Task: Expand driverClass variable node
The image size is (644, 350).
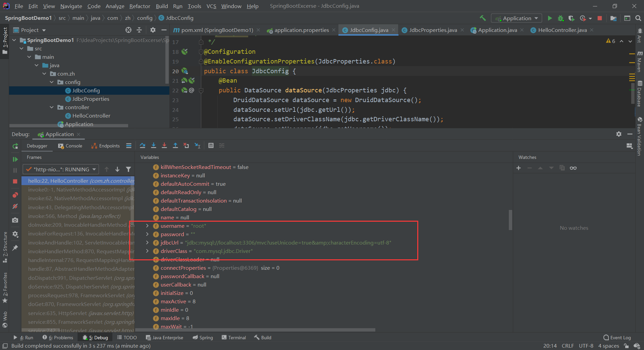Action: (x=147, y=251)
